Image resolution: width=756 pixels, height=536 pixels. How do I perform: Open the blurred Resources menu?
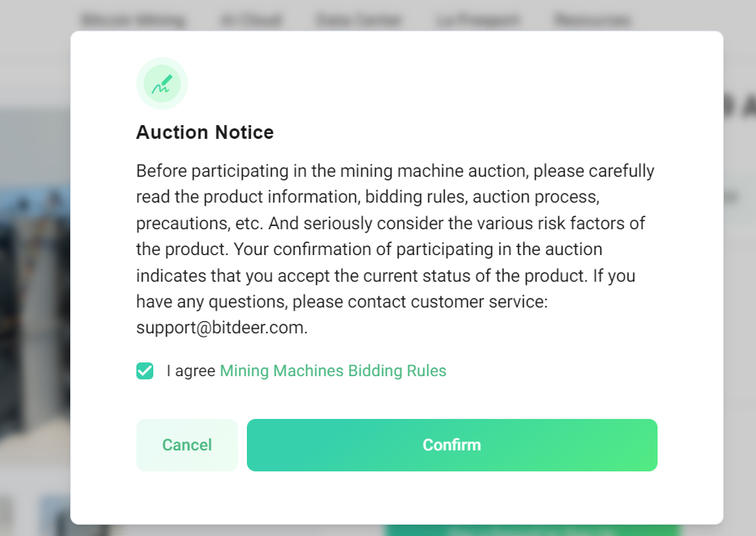592,20
